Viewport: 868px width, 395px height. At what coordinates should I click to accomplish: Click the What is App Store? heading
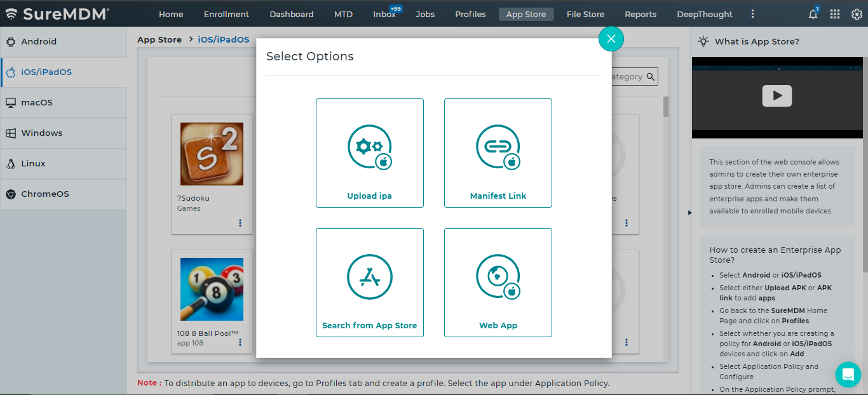click(757, 41)
